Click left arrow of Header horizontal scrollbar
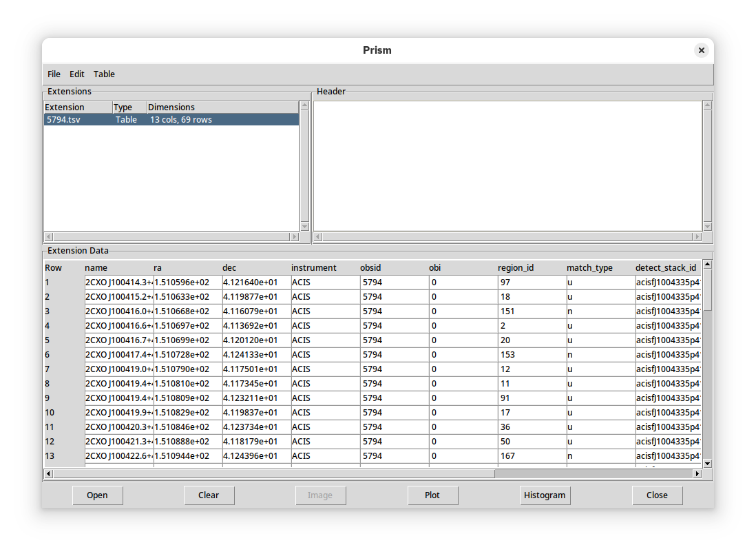 click(317, 237)
